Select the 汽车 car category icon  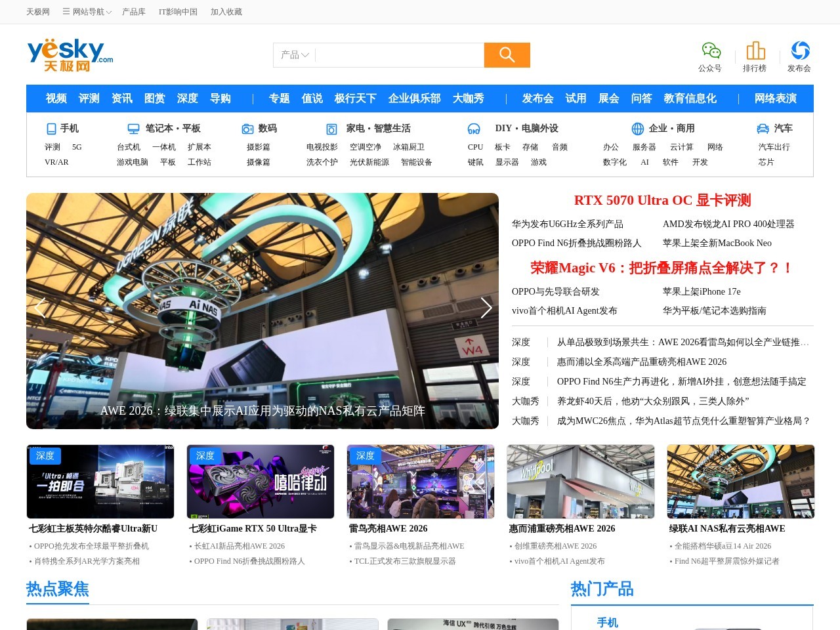762,129
